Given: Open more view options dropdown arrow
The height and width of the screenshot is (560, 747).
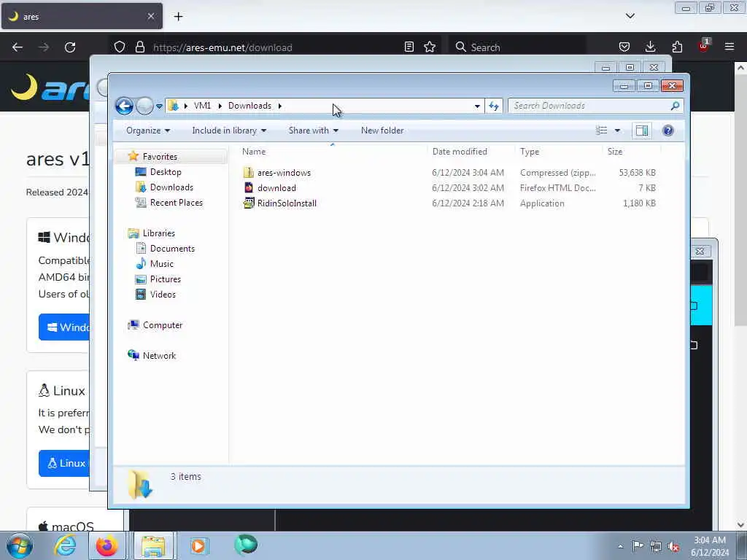Looking at the screenshot, I should pyautogui.click(x=617, y=131).
